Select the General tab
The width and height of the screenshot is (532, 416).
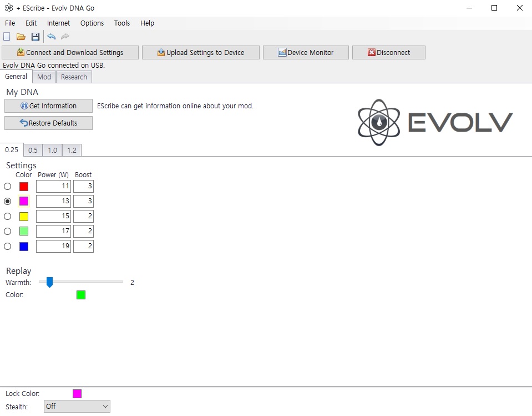click(16, 77)
